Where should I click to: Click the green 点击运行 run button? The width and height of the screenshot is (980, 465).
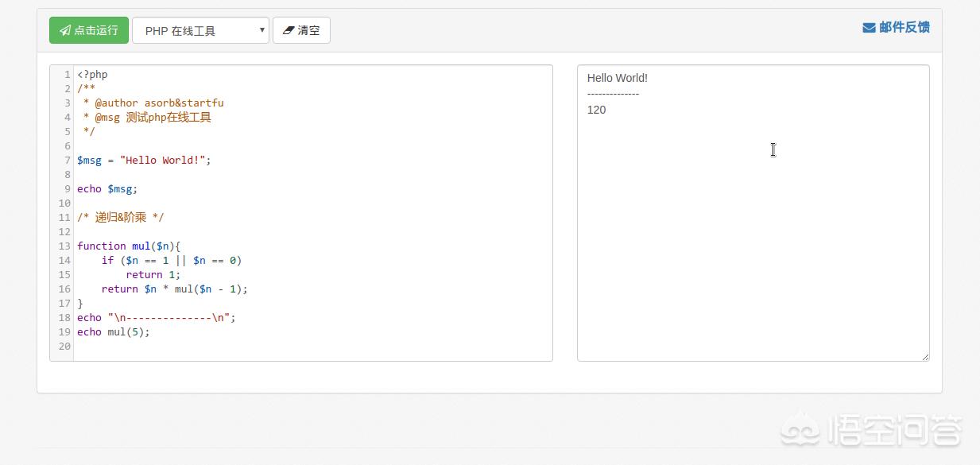88,30
